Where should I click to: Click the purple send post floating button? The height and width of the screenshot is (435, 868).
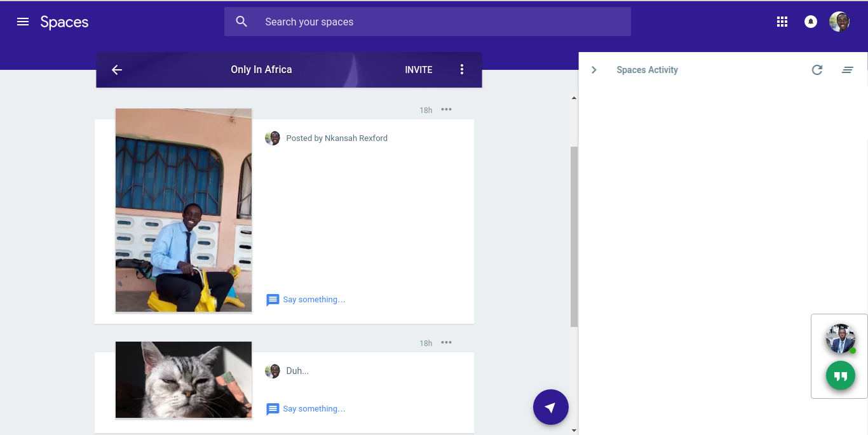click(550, 407)
